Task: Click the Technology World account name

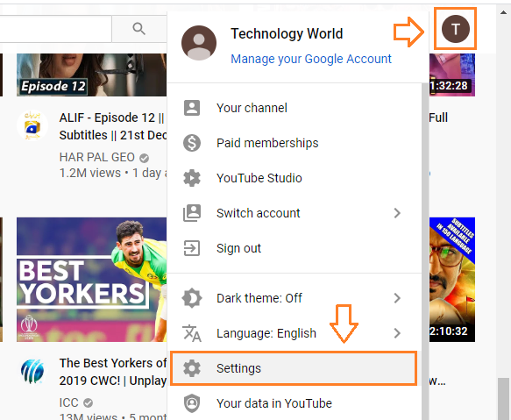Action: pyautogui.click(x=287, y=33)
